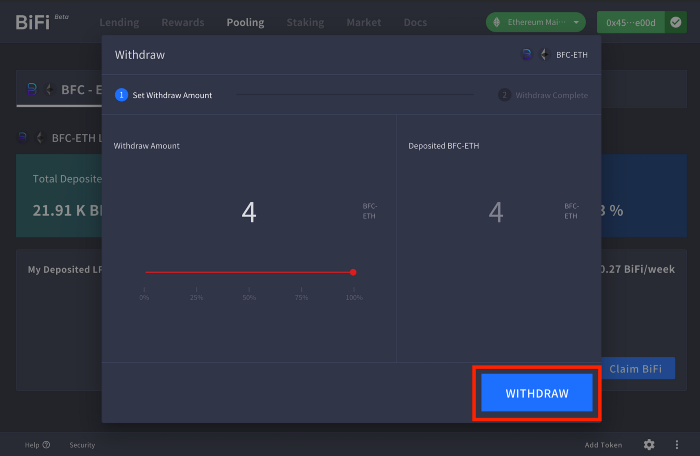The image size is (700, 456).
Task: Click the Withdraw dialog title
Action: [x=140, y=55]
